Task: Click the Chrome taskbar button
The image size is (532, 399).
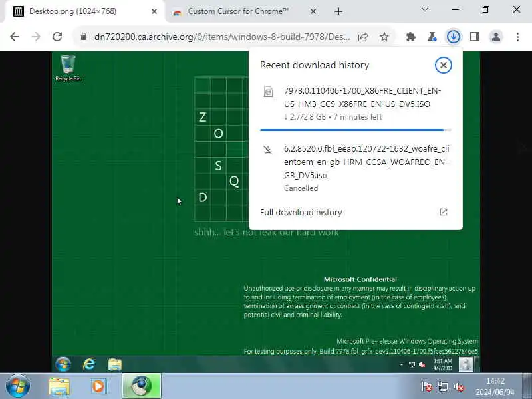Action: (142, 386)
